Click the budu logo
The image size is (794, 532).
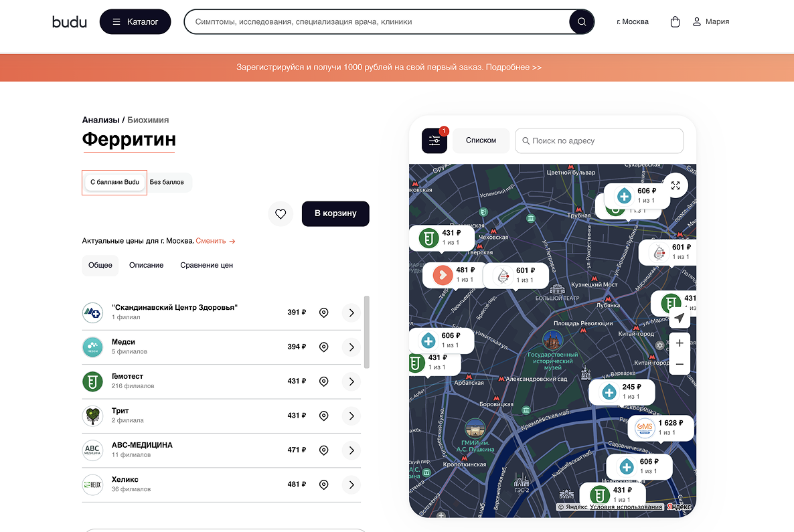click(70, 22)
